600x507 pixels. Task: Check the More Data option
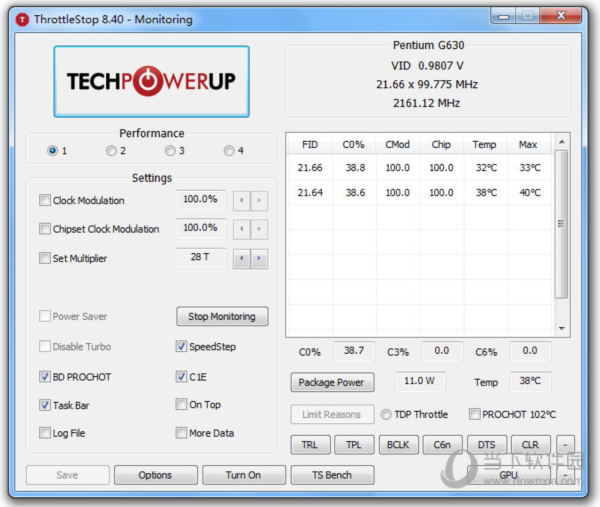[x=181, y=433]
